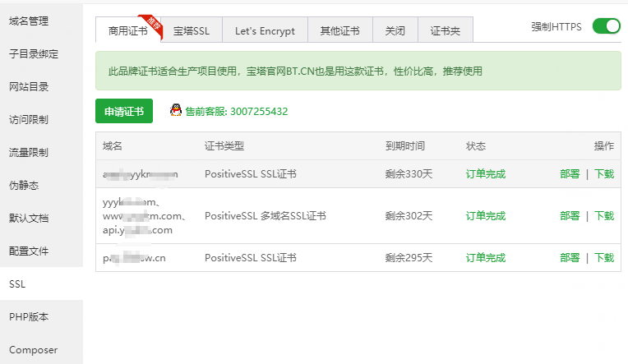This screenshot has height=364, width=628.
Task: Select the SSL sidebar item
Action: (x=17, y=284)
